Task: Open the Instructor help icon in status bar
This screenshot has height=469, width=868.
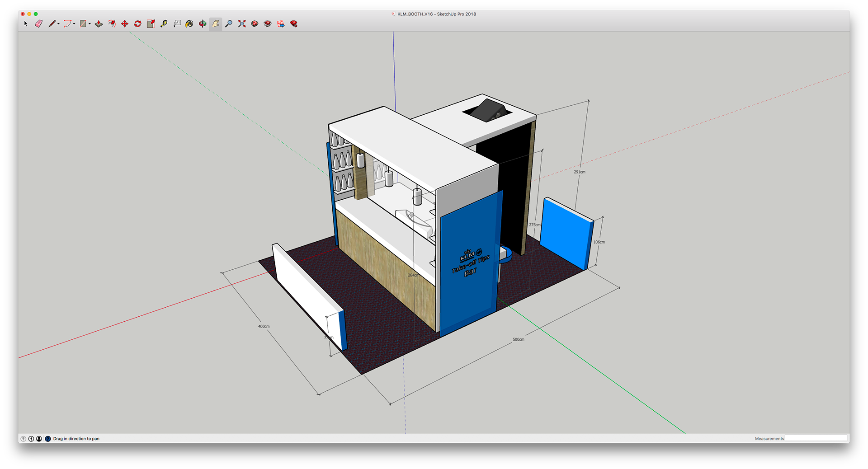Action: pos(48,439)
